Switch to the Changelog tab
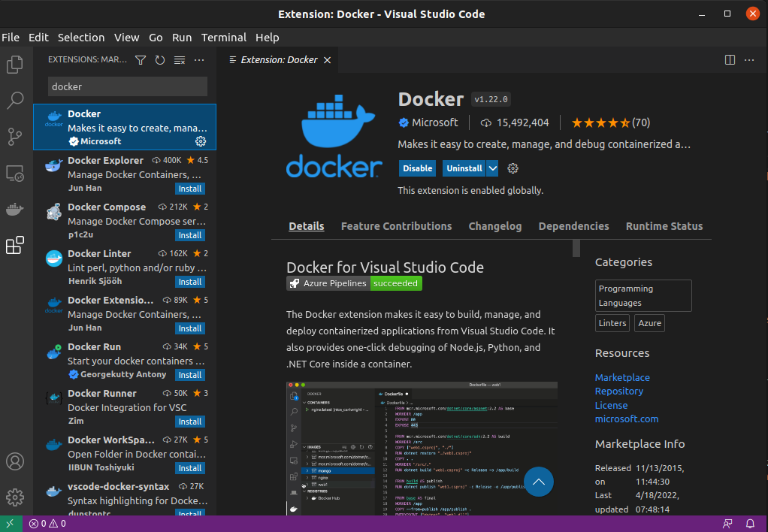This screenshot has height=532, width=768. (x=494, y=226)
